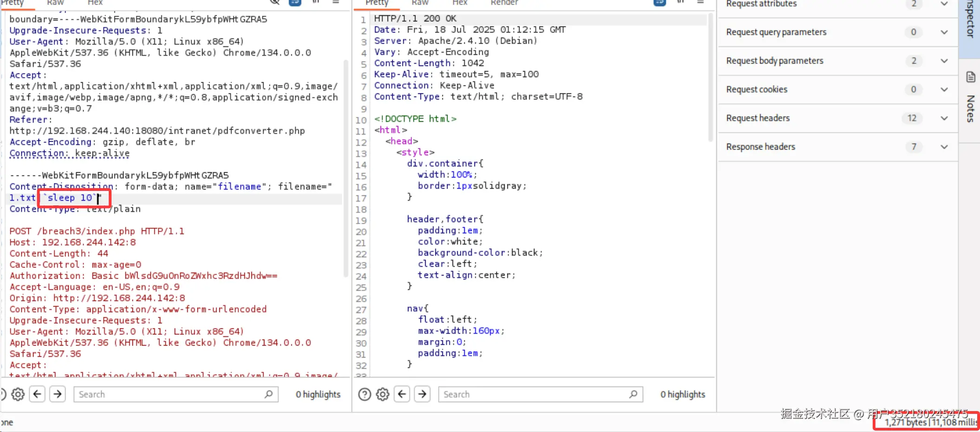The height and width of the screenshot is (432, 980).
Task: Click the "div.container{" CSS line
Action: click(446, 164)
